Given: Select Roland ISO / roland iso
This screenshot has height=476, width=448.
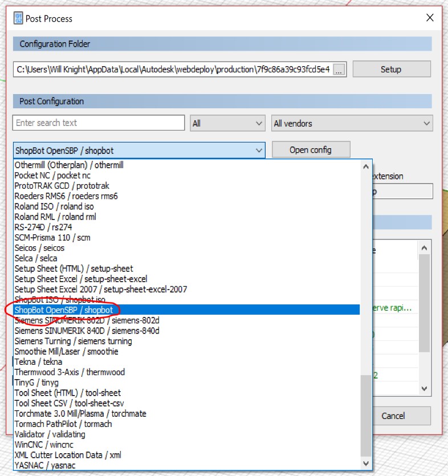Looking at the screenshot, I should point(187,206).
